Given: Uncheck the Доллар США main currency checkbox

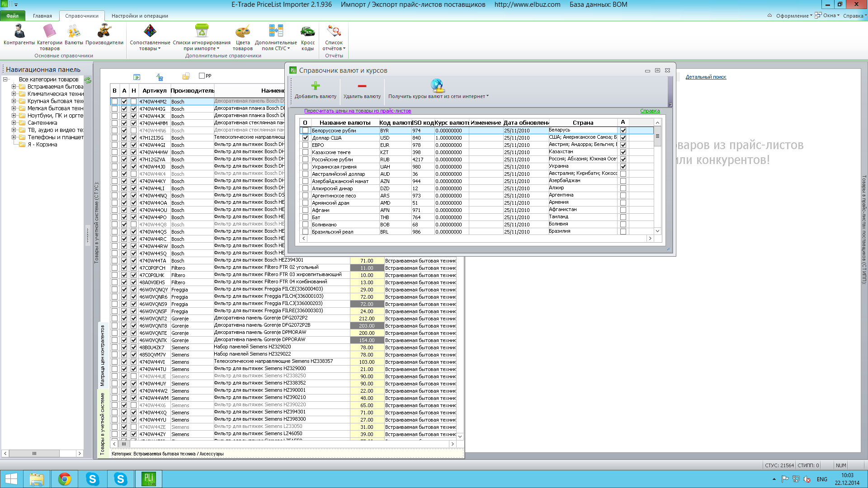Looking at the screenshot, I should [305, 138].
